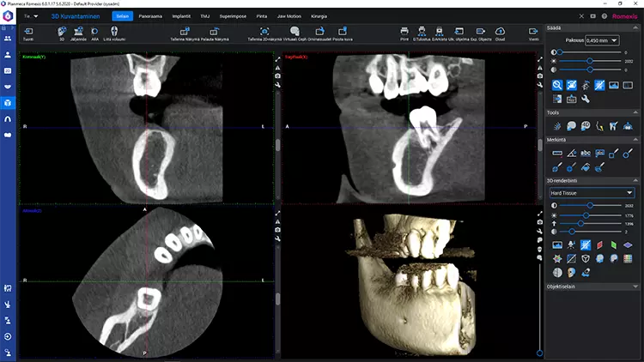644x362 pixels.
Task: Switch to the Implantit tab
Action: (181, 16)
